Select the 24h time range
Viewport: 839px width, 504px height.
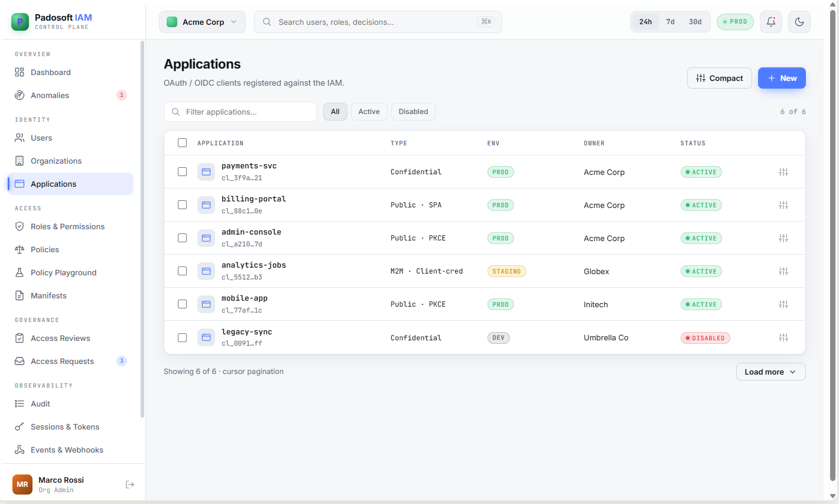coord(646,22)
